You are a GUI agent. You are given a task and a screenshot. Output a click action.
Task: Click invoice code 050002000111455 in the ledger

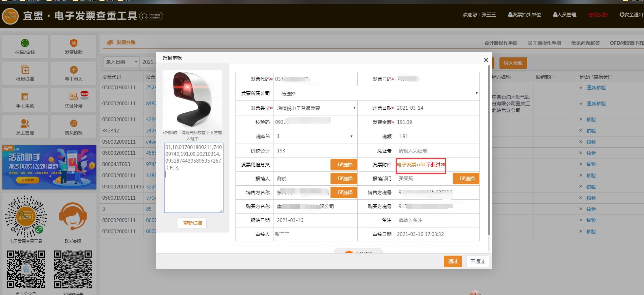tap(123, 187)
